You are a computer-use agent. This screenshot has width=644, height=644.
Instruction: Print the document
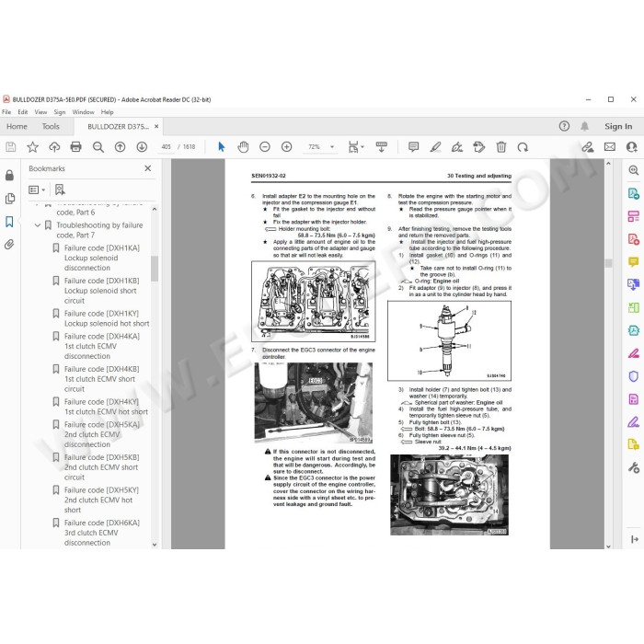(x=76, y=147)
